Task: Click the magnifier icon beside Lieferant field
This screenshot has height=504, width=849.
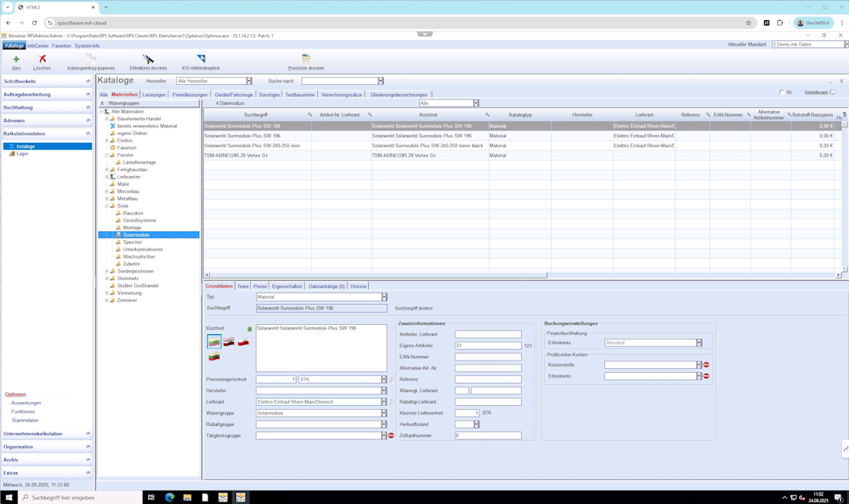Action: click(x=391, y=402)
